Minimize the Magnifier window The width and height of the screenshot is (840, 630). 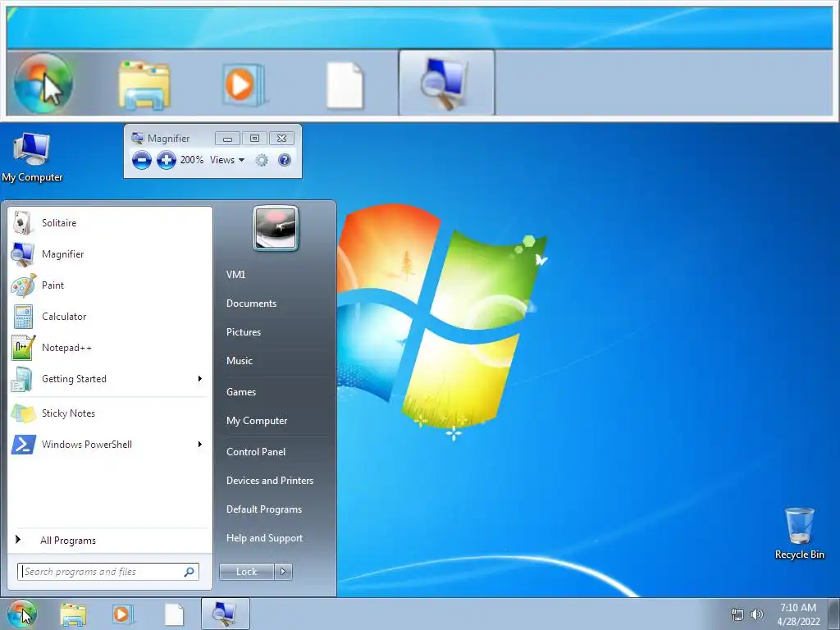227,139
